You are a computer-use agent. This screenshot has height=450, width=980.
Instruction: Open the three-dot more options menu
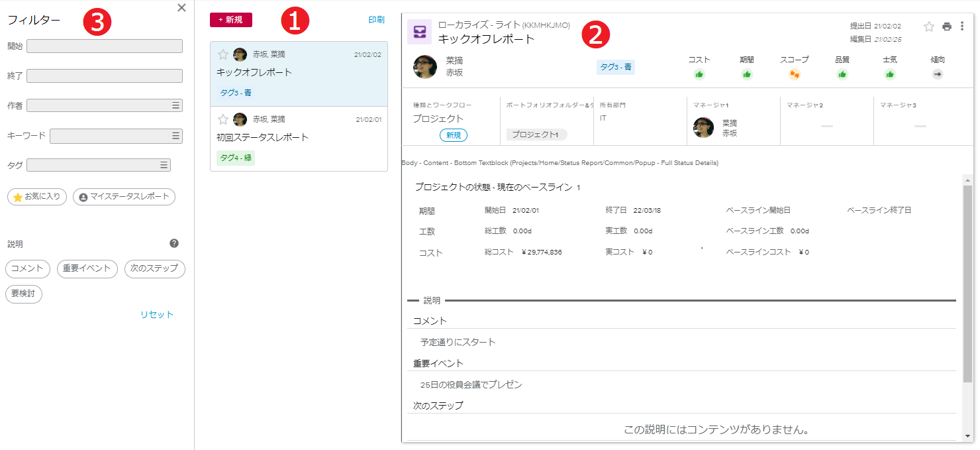click(962, 27)
